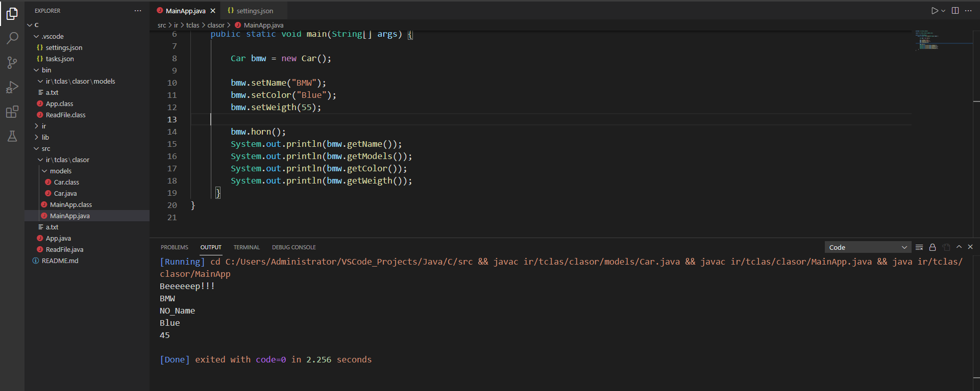Open the output log in editor

[x=946, y=247]
